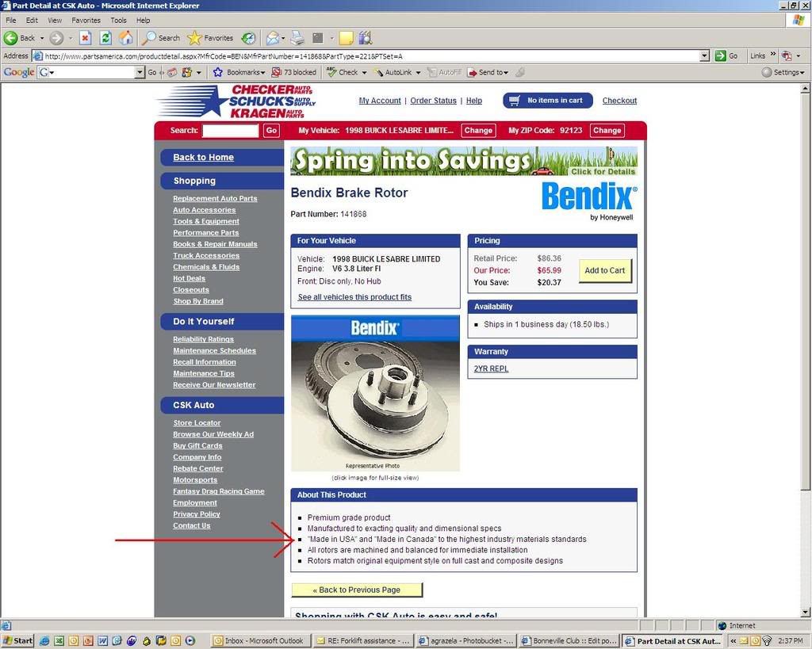Image resolution: width=812 pixels, height=649 pixels.
Task: Open the My Account link
Action: [380, 101]
